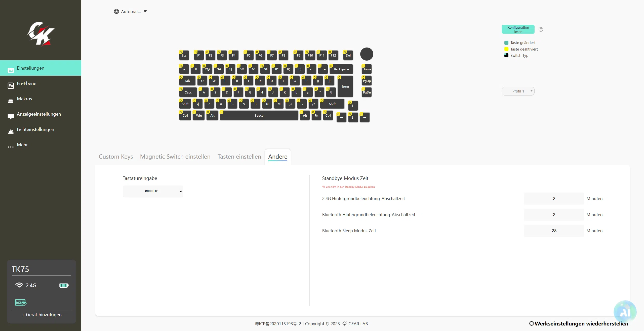Select the Space key on the keyboard

tap(259, 116)
